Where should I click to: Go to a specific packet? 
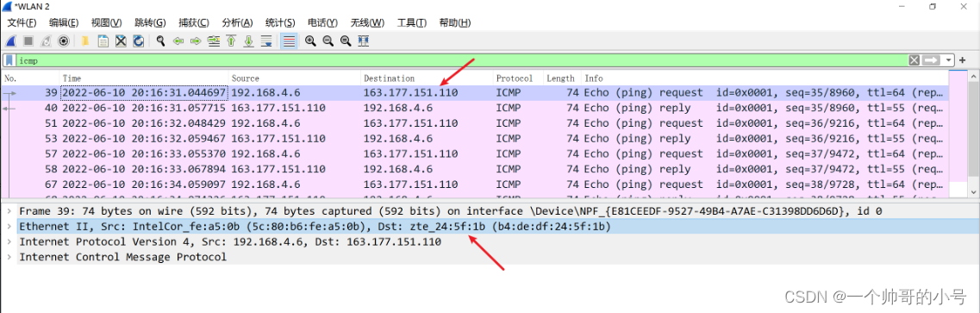coord(214,41)
